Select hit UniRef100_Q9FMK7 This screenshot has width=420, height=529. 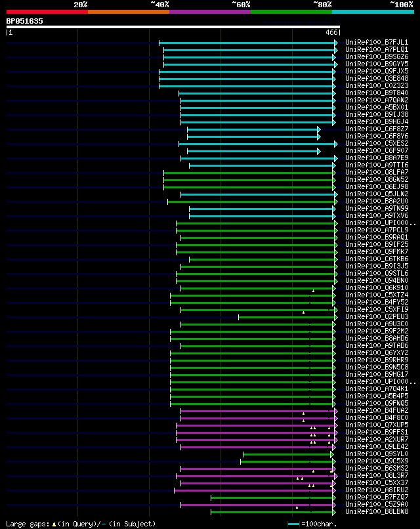377,251
